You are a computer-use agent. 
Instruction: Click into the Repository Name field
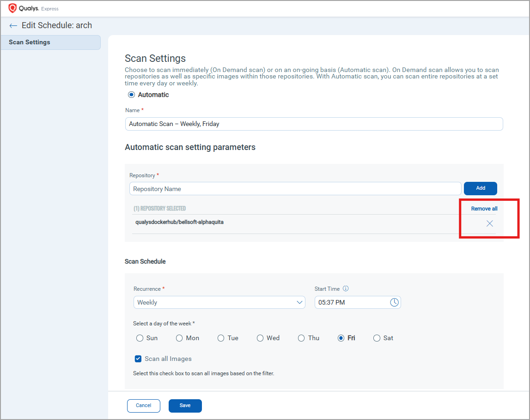(295, 189)
